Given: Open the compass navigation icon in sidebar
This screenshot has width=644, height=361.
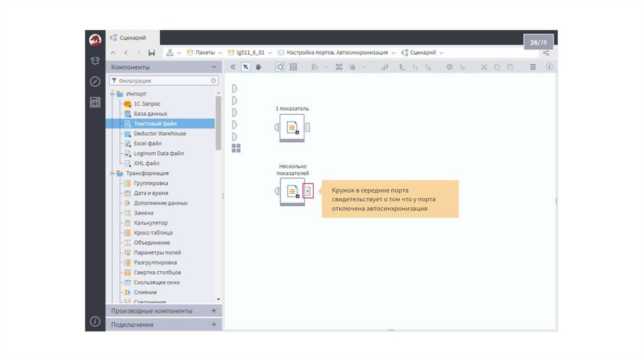Looking at the screenshot, I should click(95, 81).
